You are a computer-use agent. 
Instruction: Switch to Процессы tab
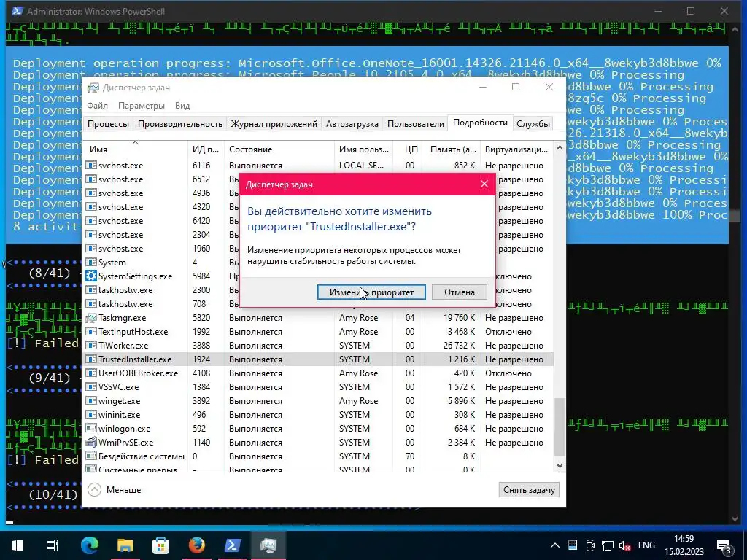point(108,124)
